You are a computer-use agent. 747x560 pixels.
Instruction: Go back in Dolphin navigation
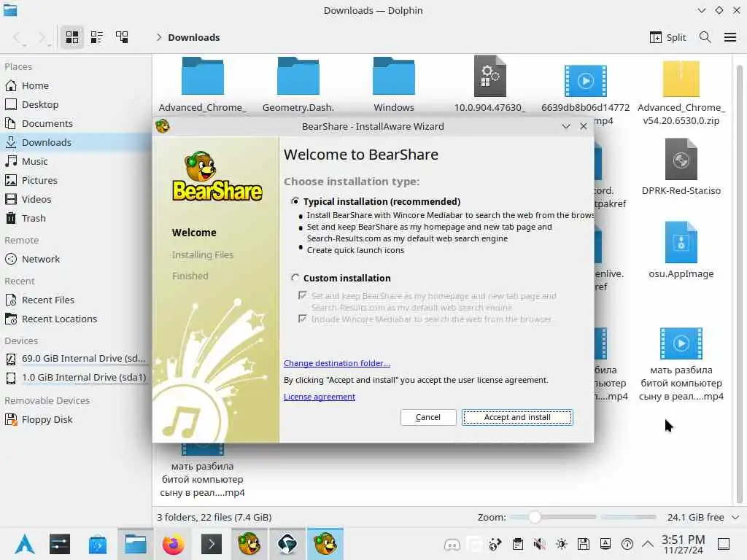[x=18, y=37]
